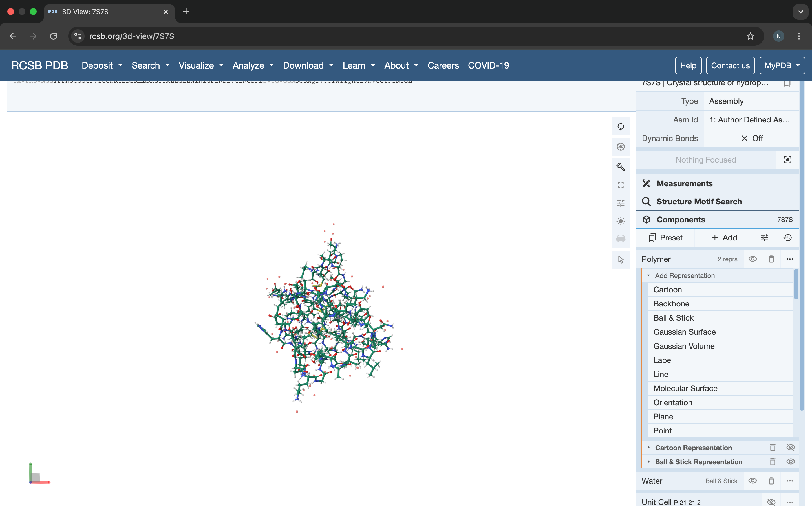The image size is (812, 508).
Task: Delete the Ball & Stick Representation
Action: click(773, 462)
